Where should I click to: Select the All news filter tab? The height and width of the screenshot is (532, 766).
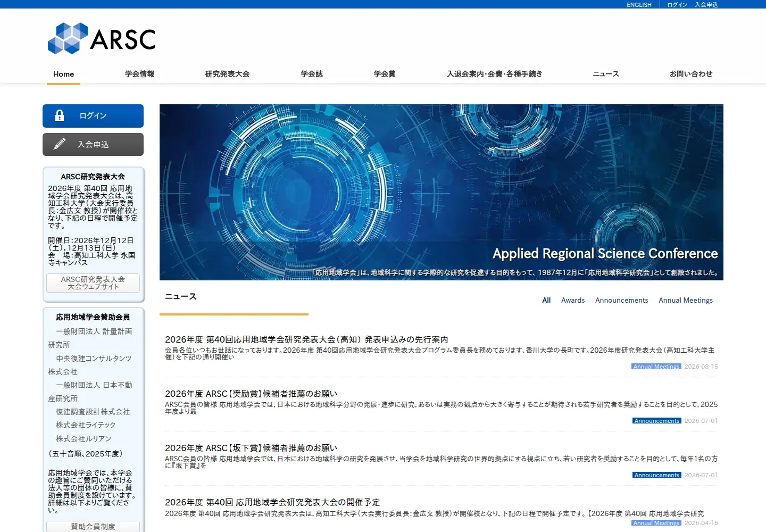pos(546,300)
